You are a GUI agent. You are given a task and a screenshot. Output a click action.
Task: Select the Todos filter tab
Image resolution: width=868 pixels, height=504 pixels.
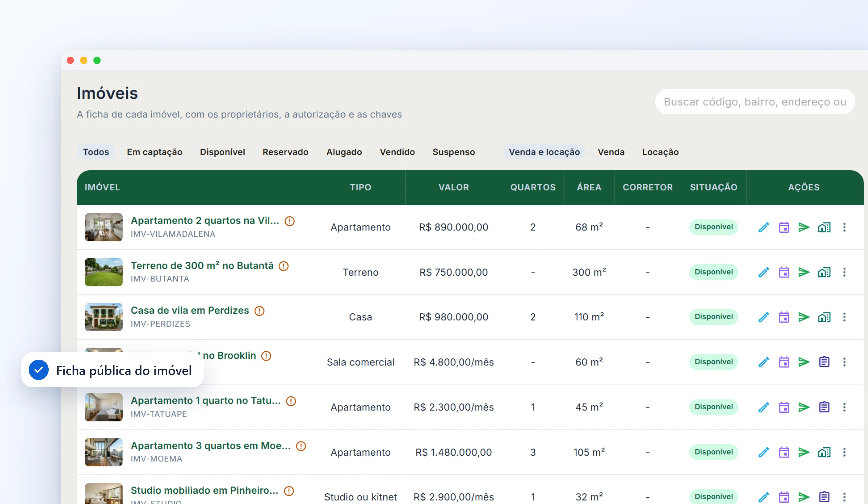click(x=96, y=152)
